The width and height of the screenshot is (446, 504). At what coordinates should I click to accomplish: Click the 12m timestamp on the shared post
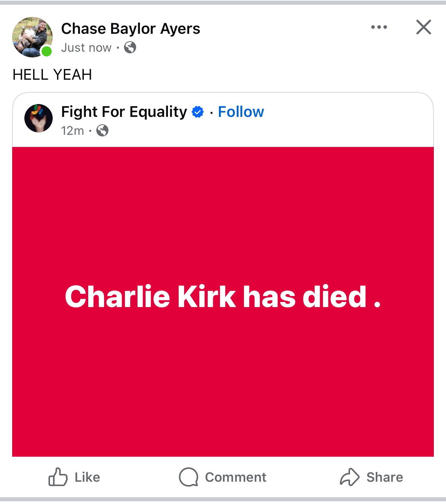point(72,130)
